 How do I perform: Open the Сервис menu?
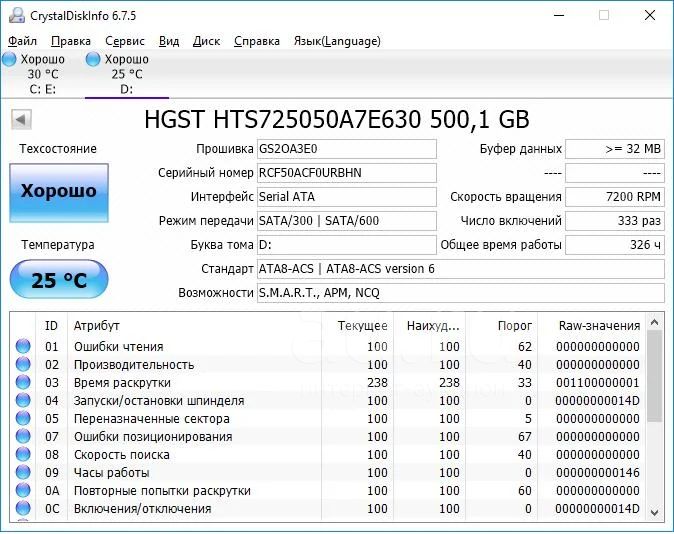[x=125, y=41]
